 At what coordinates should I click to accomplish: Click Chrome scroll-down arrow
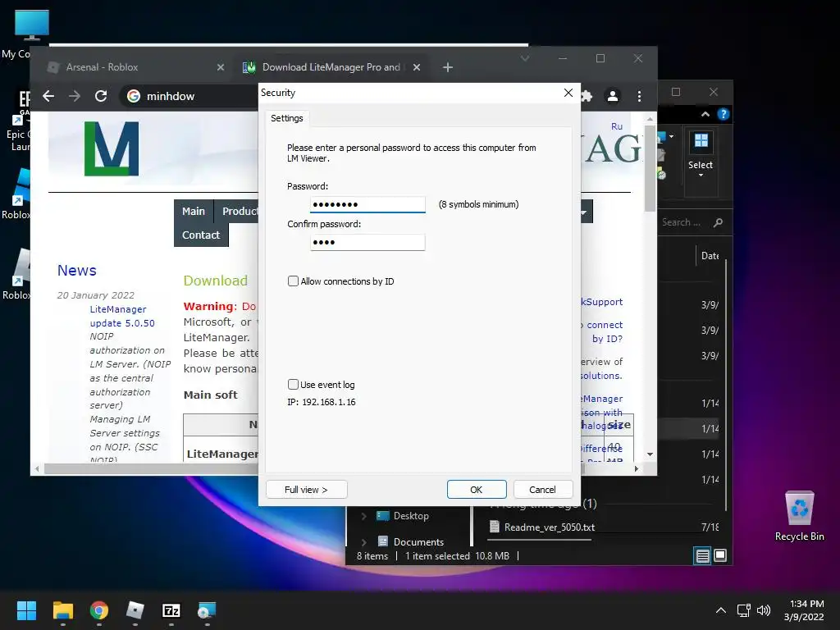pos(650,454)
